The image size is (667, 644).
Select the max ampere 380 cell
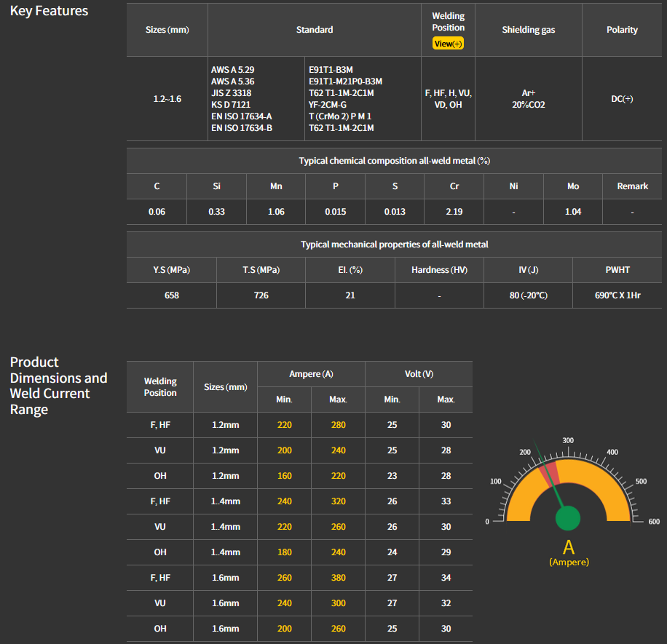click(x=338, y=578)
